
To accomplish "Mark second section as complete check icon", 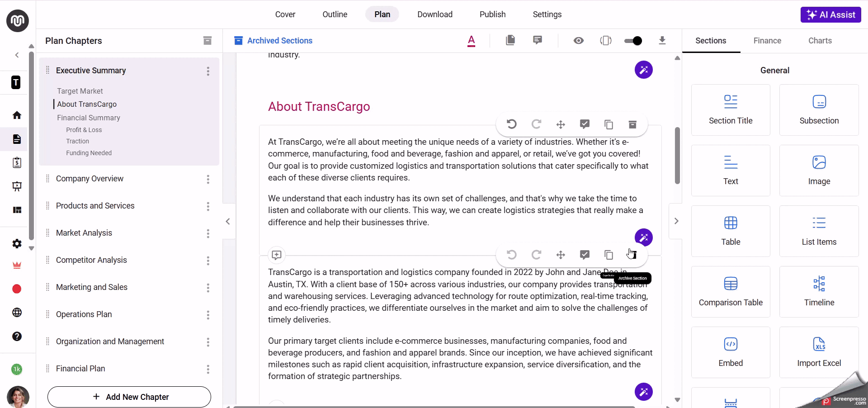I will pos(585,254).
